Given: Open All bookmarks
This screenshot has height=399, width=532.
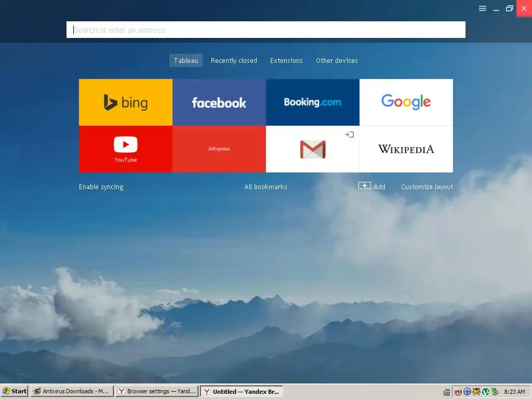Looking at the screenshot, I should tap(265, 187).
